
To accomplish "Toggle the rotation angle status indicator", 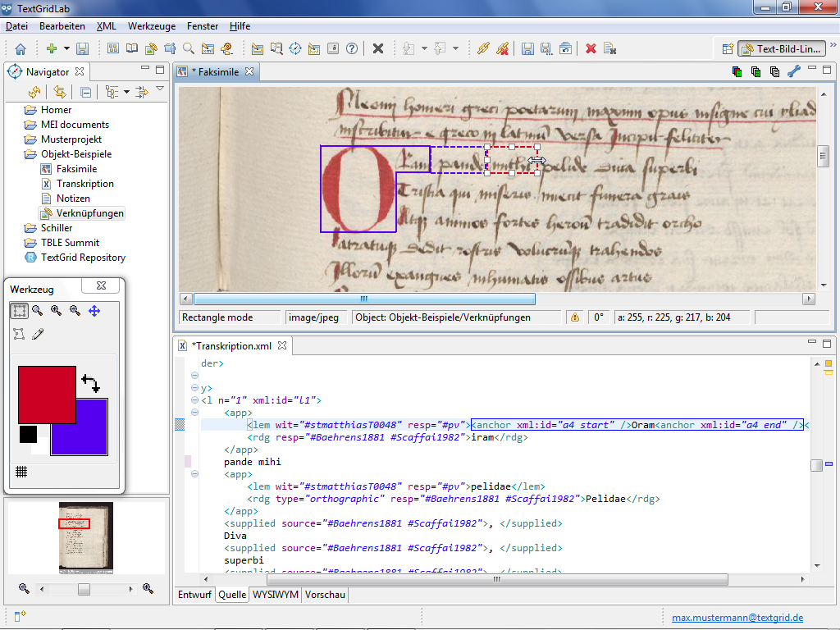I will pyautogui.click(x=599, y=317).
